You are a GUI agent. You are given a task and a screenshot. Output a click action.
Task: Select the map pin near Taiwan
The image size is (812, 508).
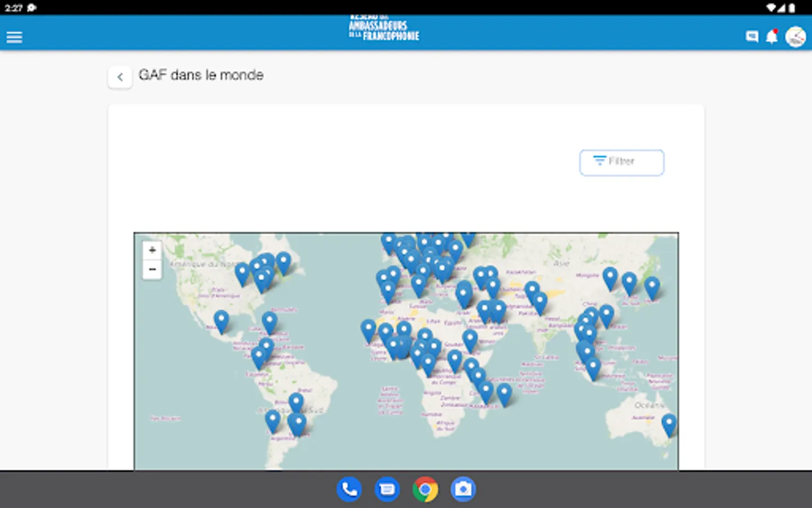[606, 316]
